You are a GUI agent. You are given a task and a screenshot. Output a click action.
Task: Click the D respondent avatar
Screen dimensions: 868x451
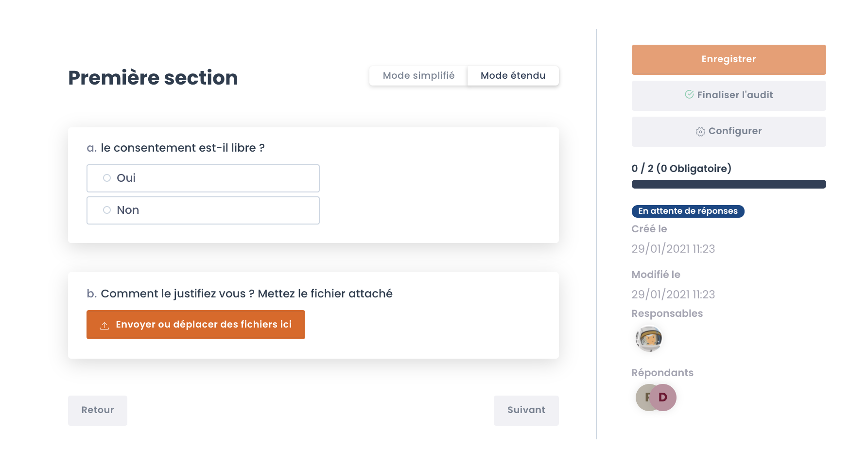[664, 398]
